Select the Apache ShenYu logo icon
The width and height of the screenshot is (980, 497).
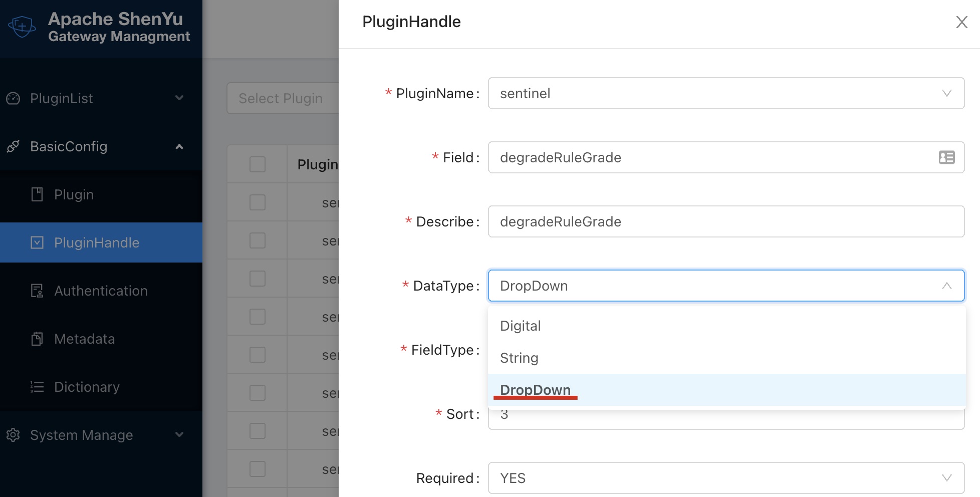[21, 26]
